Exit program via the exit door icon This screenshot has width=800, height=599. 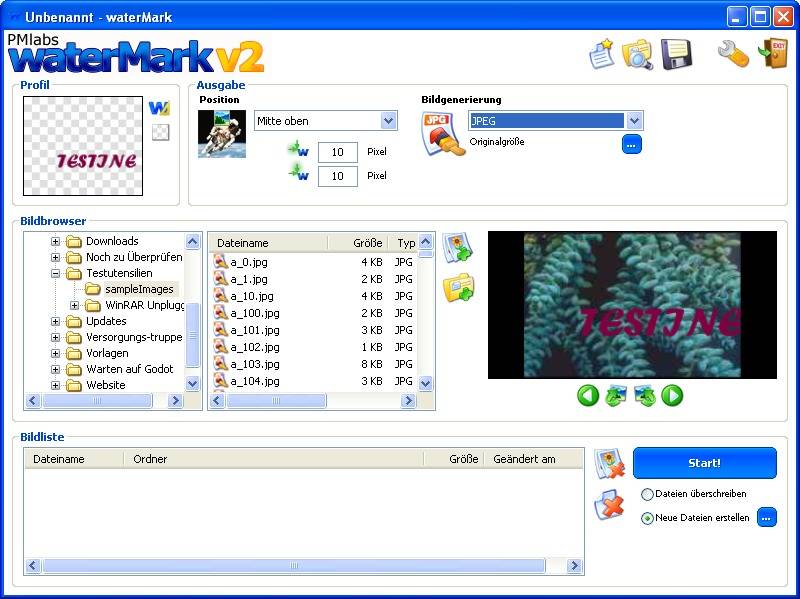coord(772,54)
